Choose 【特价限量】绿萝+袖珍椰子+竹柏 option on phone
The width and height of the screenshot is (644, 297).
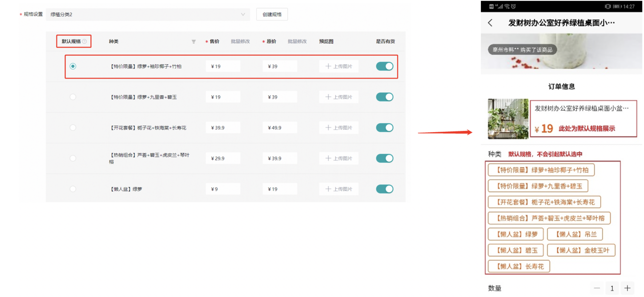tap(541, 170)
